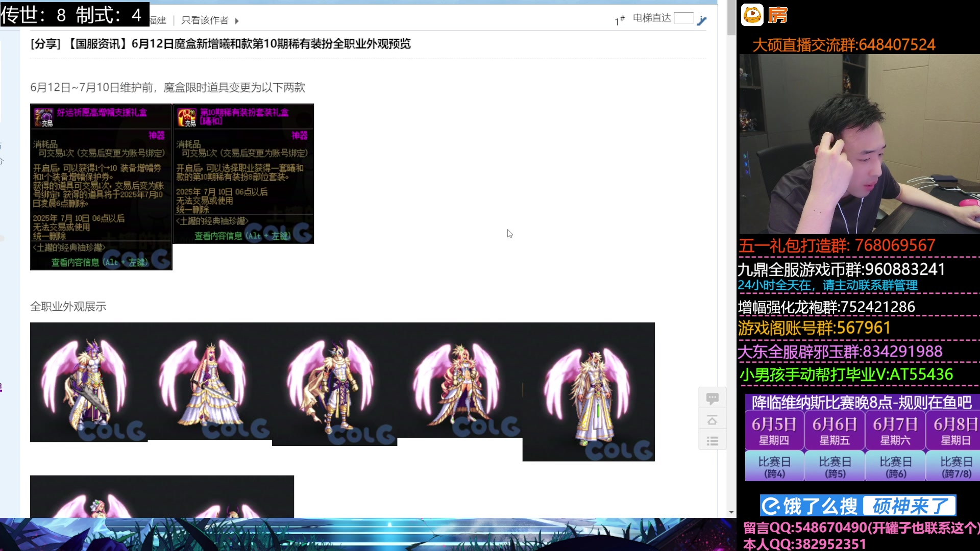Select the 6月6日 星期五 calendar cell
The height and width of the screenshot is (551, 980).
click(835, 431)
